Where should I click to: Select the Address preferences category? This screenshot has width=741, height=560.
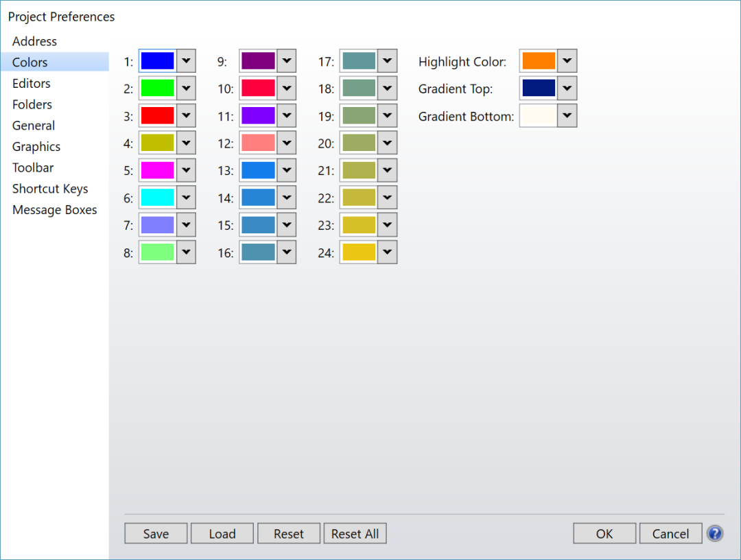coord(34,41)
